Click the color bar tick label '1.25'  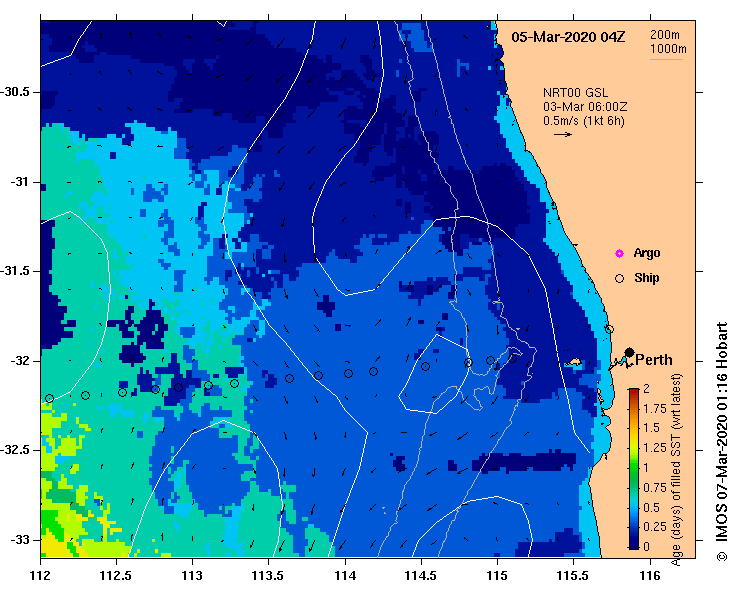[655, 448]
